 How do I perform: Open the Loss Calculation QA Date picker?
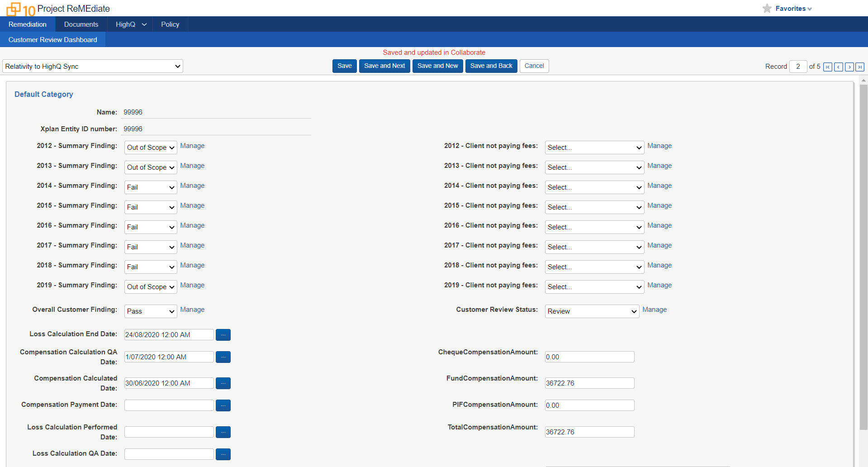coord(223,454)
